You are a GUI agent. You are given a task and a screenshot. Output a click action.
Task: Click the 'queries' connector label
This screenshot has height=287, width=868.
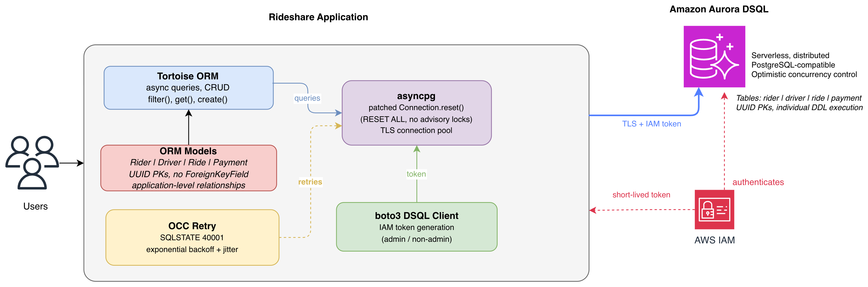307,98
